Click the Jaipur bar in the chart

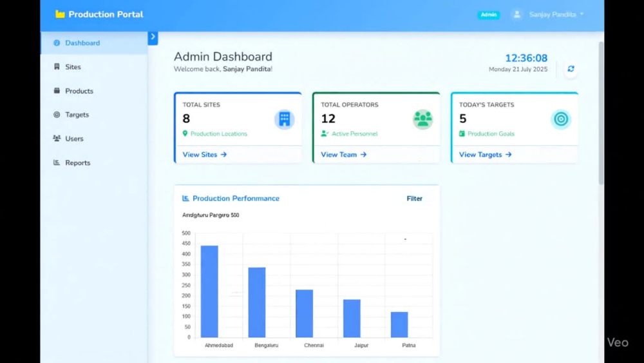tap(352, 319)
